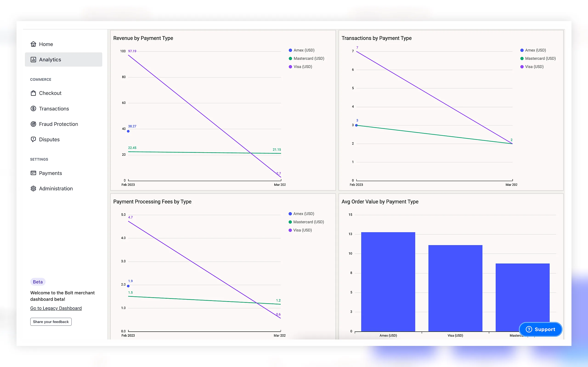Screen dimensions: 588x367
Task: Click the Transactions dollar icon
Action: (33, 108)
